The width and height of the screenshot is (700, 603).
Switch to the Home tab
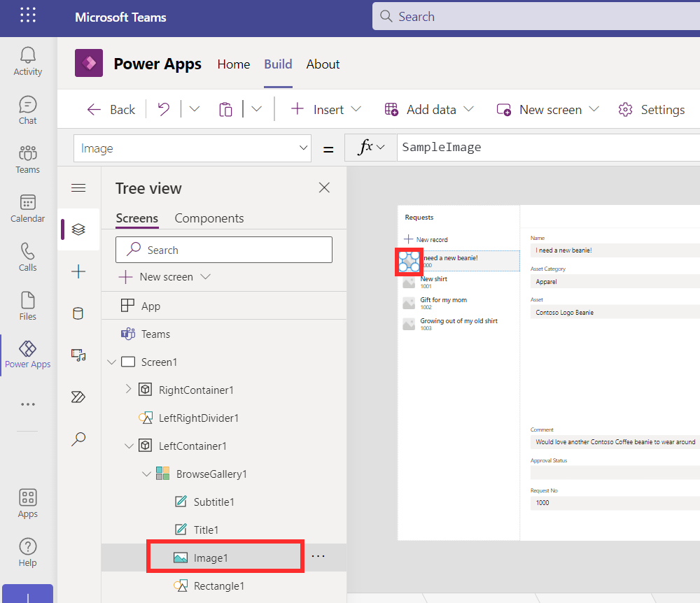(234, 64)
